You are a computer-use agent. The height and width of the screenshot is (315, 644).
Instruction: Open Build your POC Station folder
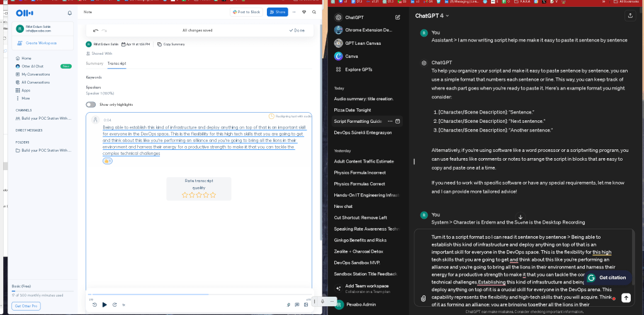pyautogui.click(x=43, y=151)
